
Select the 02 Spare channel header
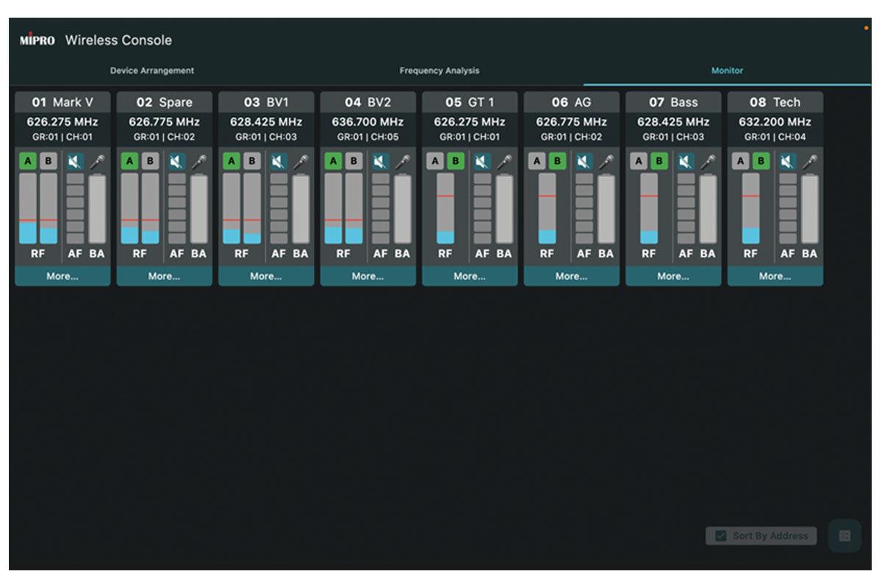164,102
